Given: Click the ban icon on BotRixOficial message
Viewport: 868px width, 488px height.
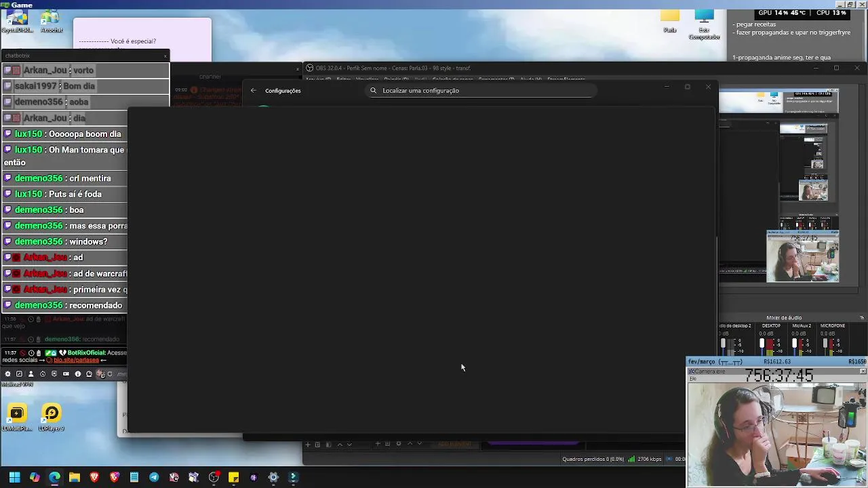Looking at the screenshot, I should pos(22,353).
